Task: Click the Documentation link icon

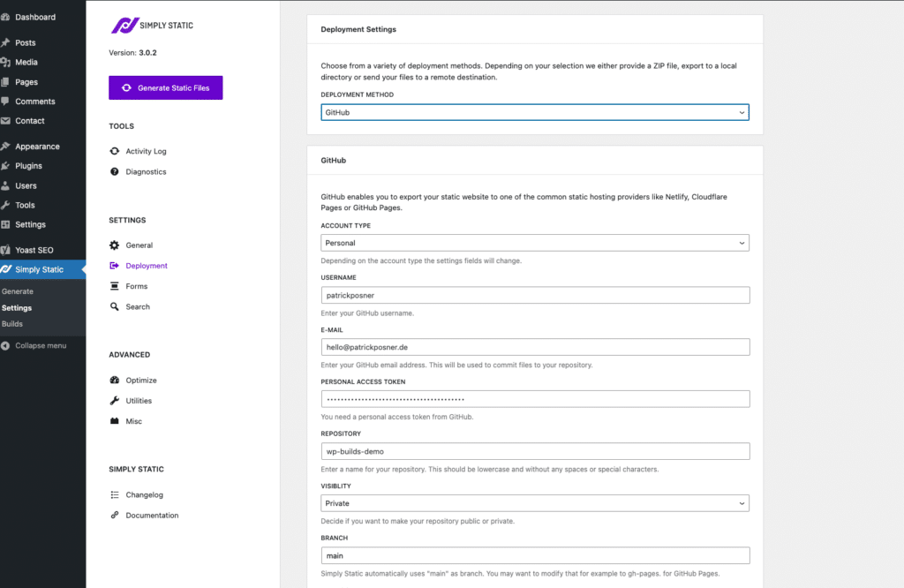Action: [114, 516]
